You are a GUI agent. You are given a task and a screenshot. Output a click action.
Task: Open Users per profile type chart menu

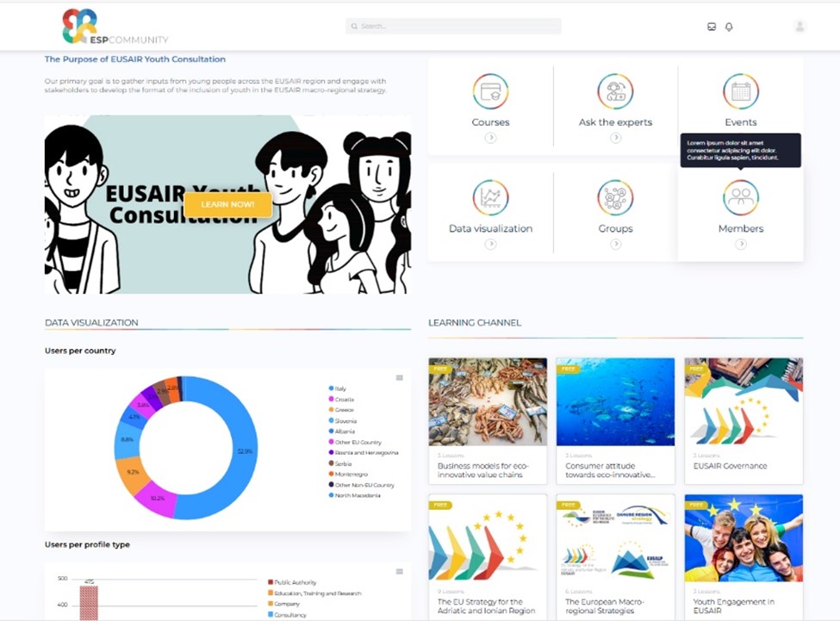pyautogui.click(x=399, y=571)
